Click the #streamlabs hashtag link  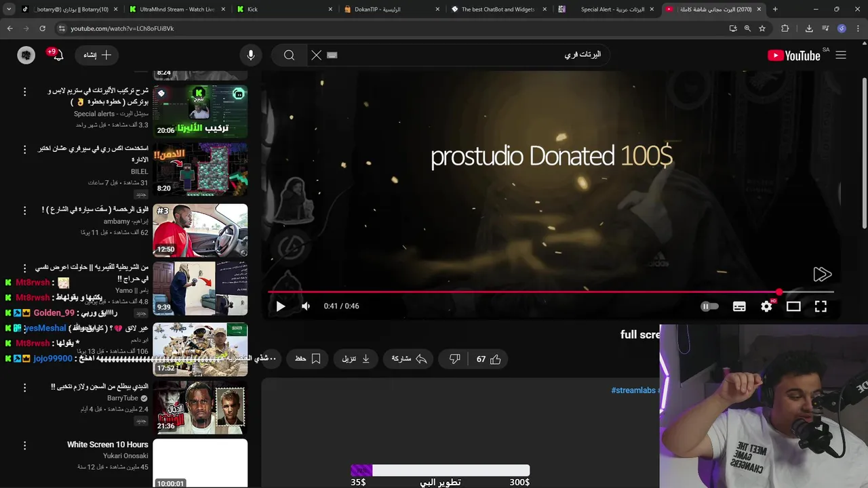pos(633,390)
